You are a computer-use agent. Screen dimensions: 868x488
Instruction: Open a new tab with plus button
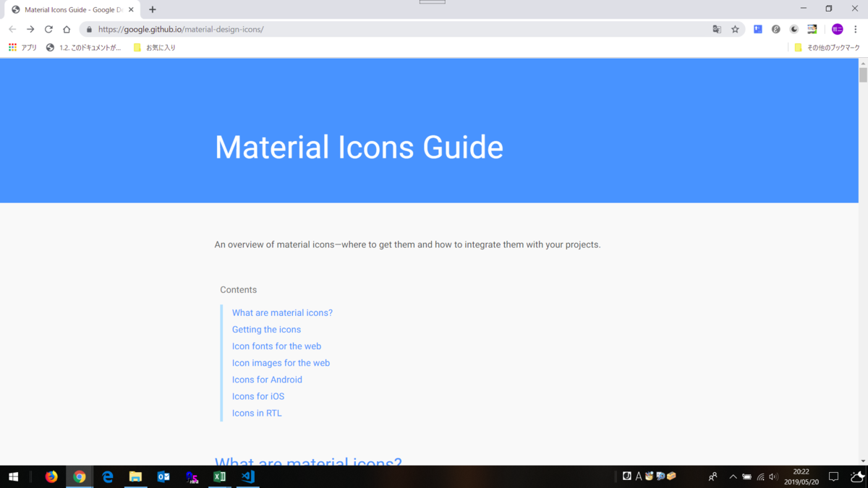153,10
